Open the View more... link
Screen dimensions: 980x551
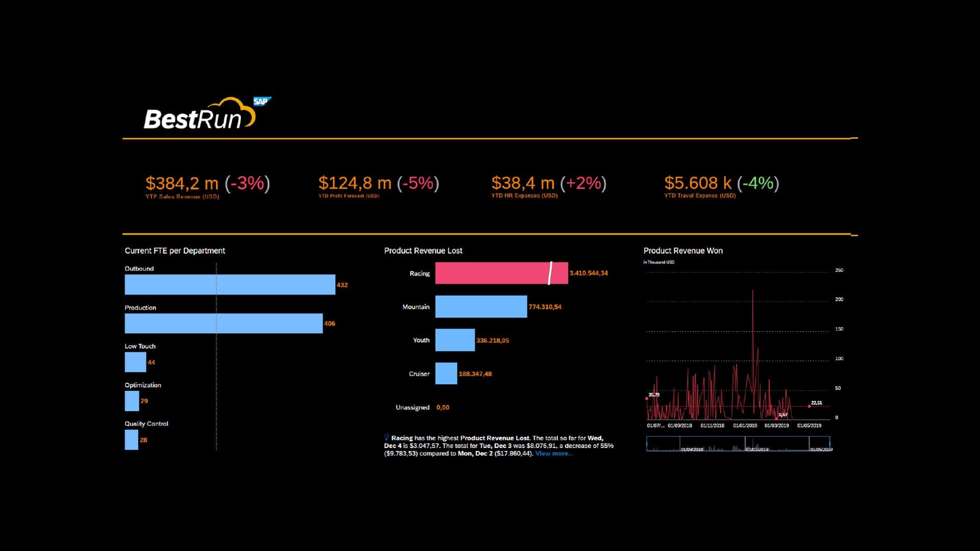554,454
